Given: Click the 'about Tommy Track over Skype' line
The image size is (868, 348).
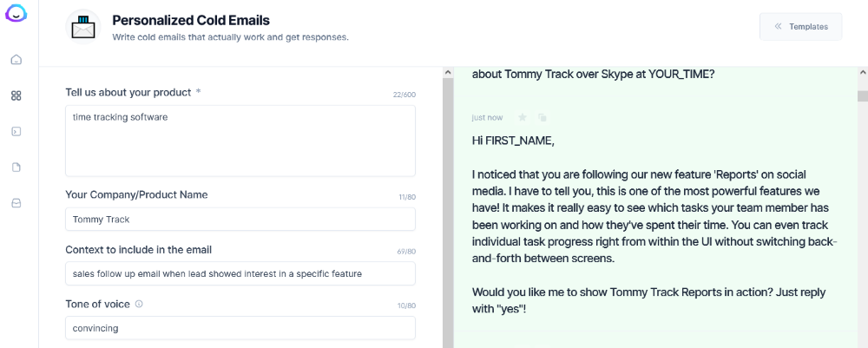Looking at the screenshot, I should coord(594,74).
